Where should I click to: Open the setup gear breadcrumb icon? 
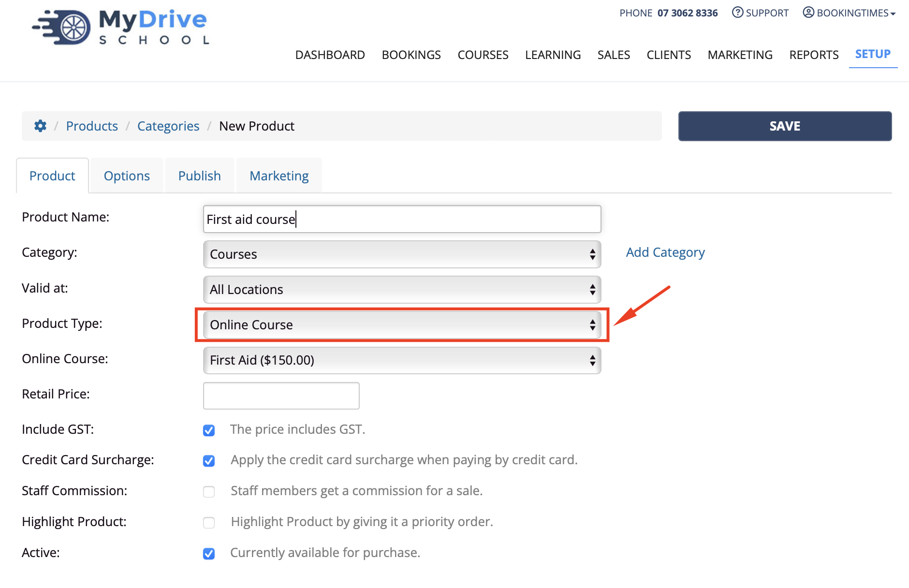tap(40, 126)
